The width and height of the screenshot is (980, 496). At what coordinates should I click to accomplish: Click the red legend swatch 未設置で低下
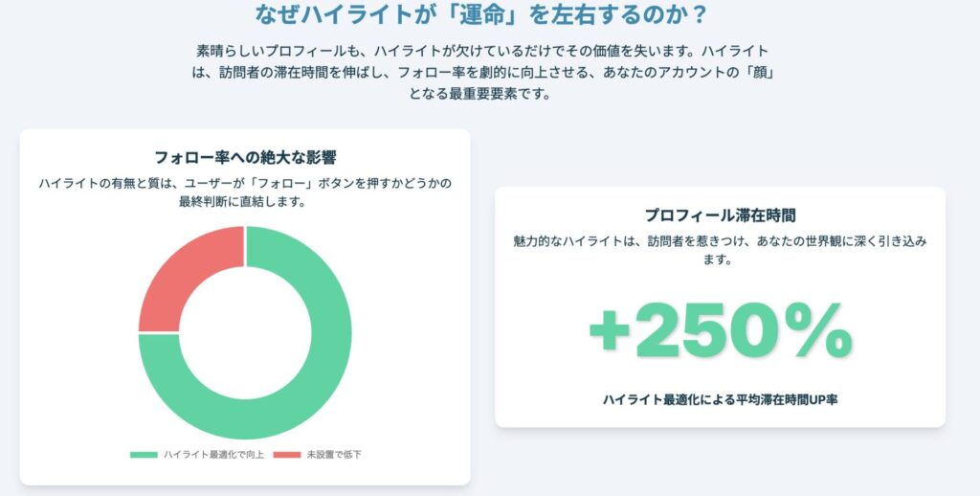[x=287, y=455]
